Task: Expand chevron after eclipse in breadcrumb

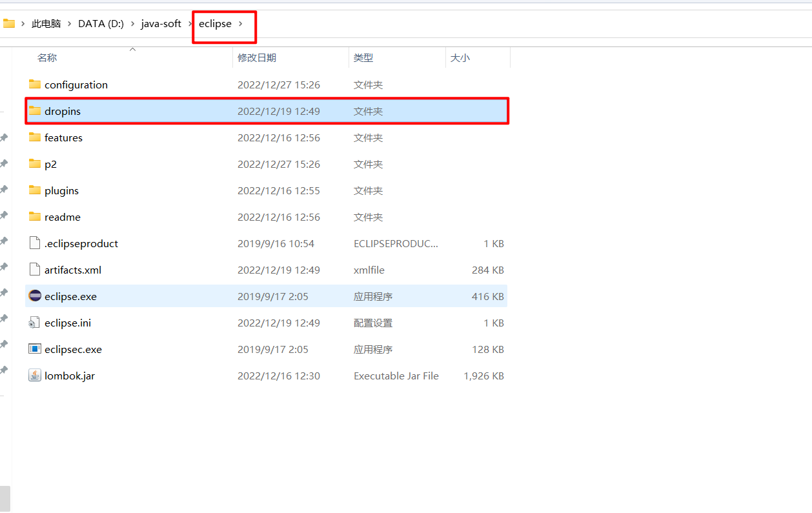Action: (240, 24)
